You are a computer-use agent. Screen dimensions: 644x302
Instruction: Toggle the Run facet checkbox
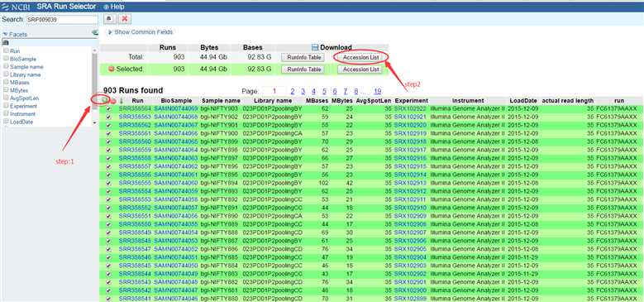pos(6,50)
